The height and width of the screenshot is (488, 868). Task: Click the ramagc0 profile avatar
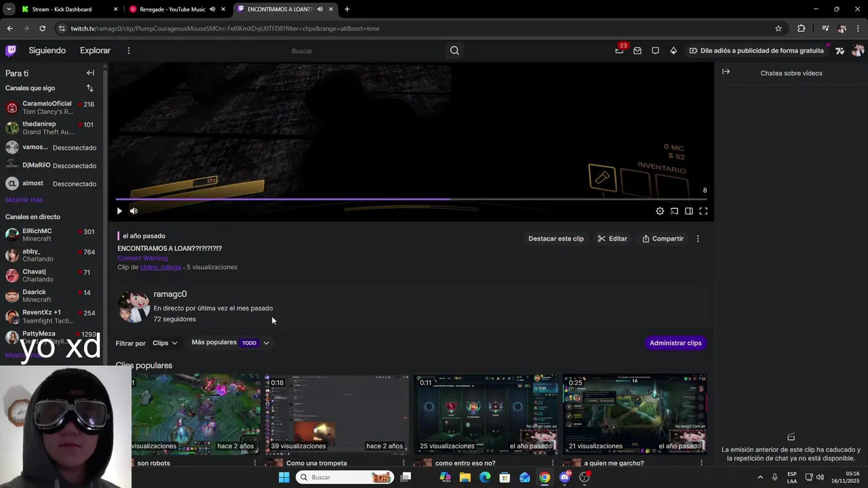[x=134, y=306]
